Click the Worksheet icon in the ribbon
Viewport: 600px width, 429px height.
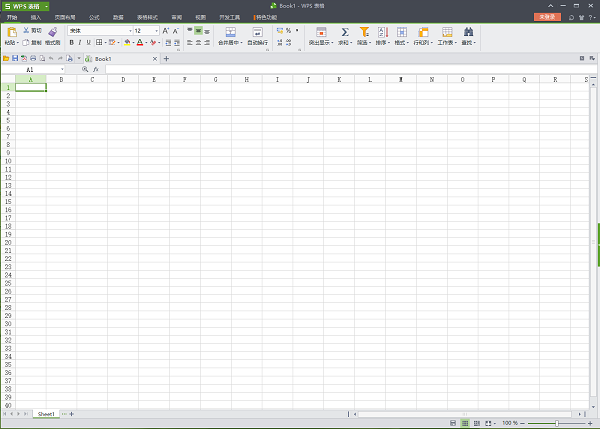tap(447, 32)
